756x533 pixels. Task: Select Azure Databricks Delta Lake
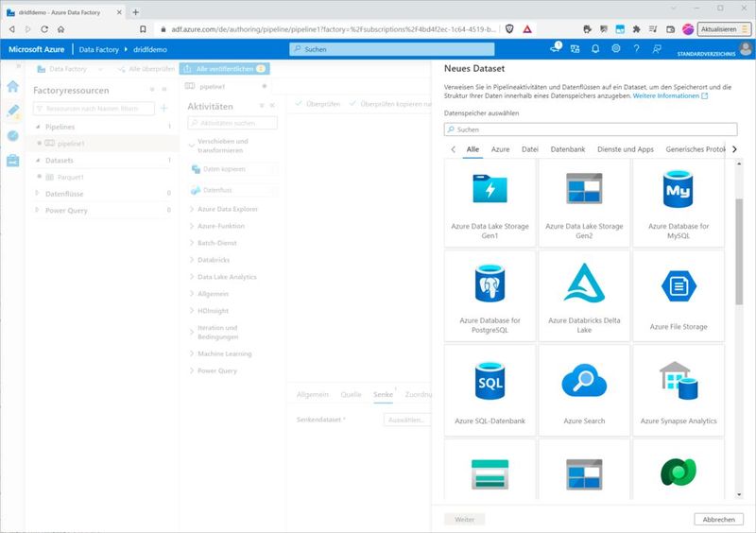584,296
